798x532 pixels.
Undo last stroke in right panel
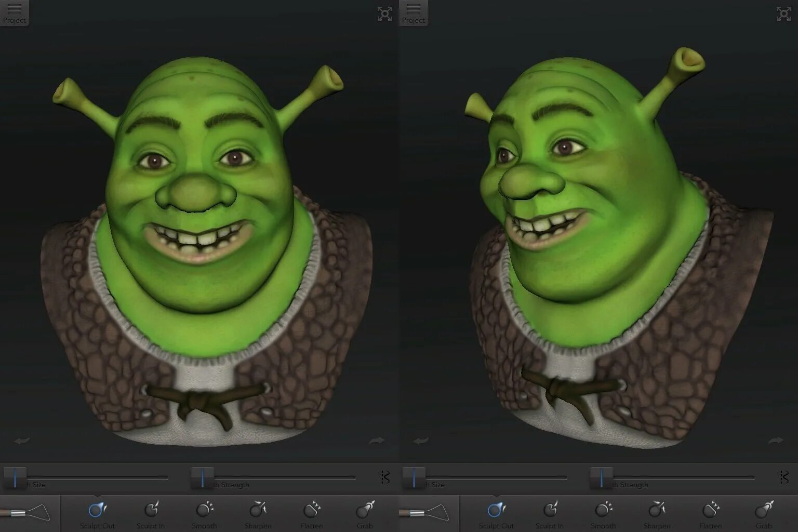tap(421, 441)
